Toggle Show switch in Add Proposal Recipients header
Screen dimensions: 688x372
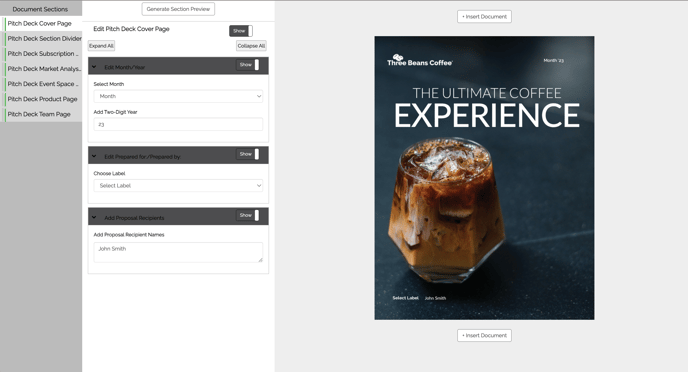coord(248,215)
